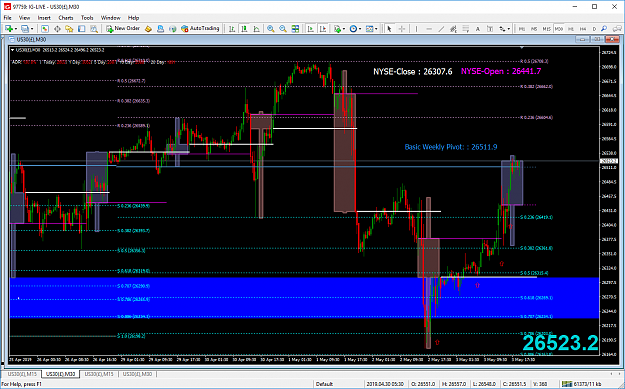Click the globe icon before AutoTrading

(x=173, y=29)
